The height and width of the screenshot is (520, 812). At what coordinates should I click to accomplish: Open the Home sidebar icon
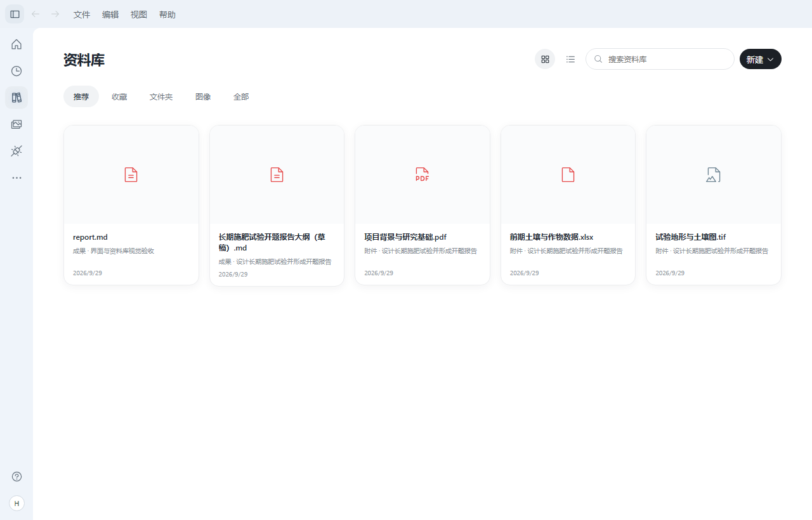point(16,44)
